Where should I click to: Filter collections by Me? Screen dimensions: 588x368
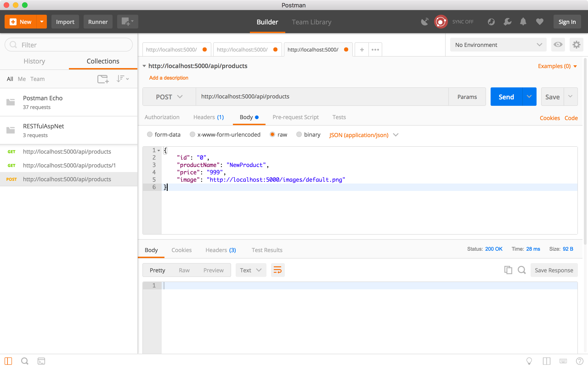point(22,79)
